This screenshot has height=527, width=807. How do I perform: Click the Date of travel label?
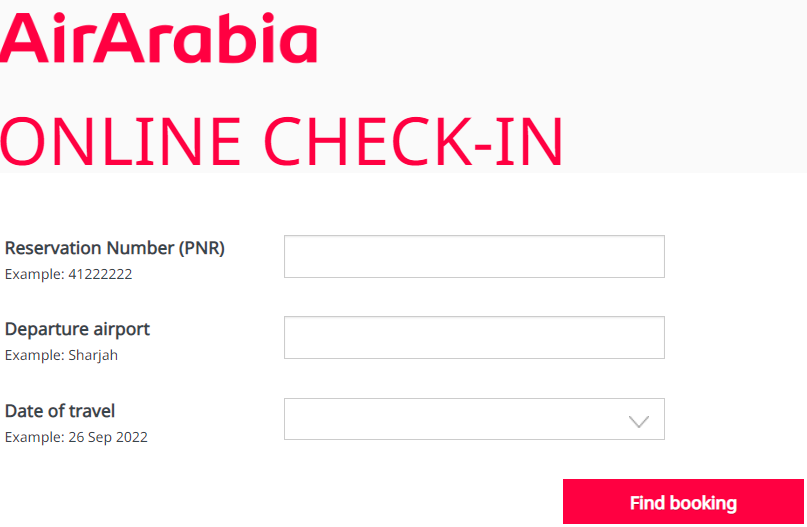coord(60,411)
